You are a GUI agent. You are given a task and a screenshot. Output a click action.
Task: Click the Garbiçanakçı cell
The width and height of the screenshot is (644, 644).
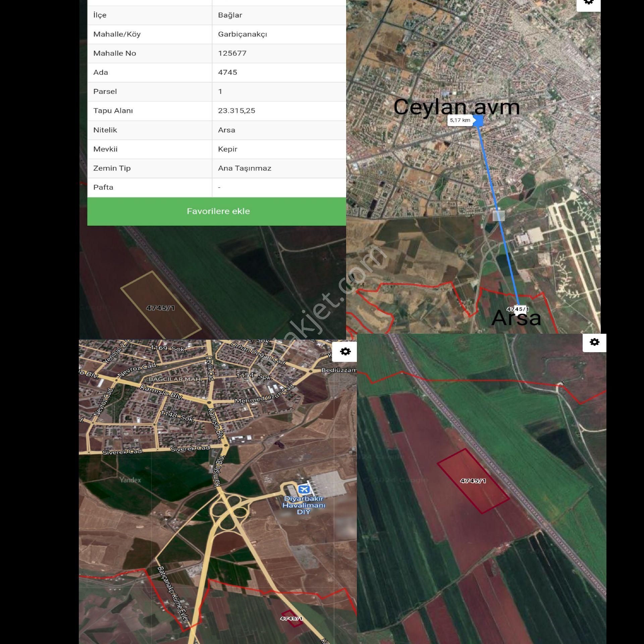pyautogui.click(x=279, y=34)
